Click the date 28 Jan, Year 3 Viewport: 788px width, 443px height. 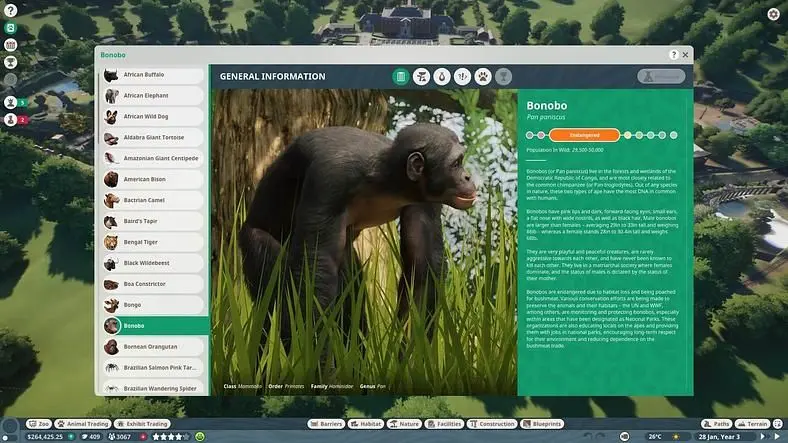pos(719,437)
